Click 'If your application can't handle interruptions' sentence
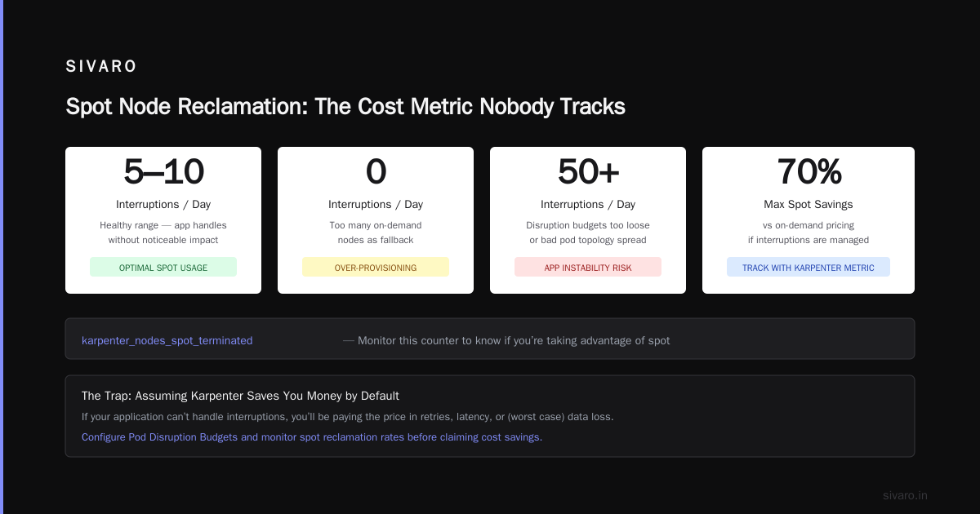The width and height of the screenshot is (980, 514). (x=347, y=417)
